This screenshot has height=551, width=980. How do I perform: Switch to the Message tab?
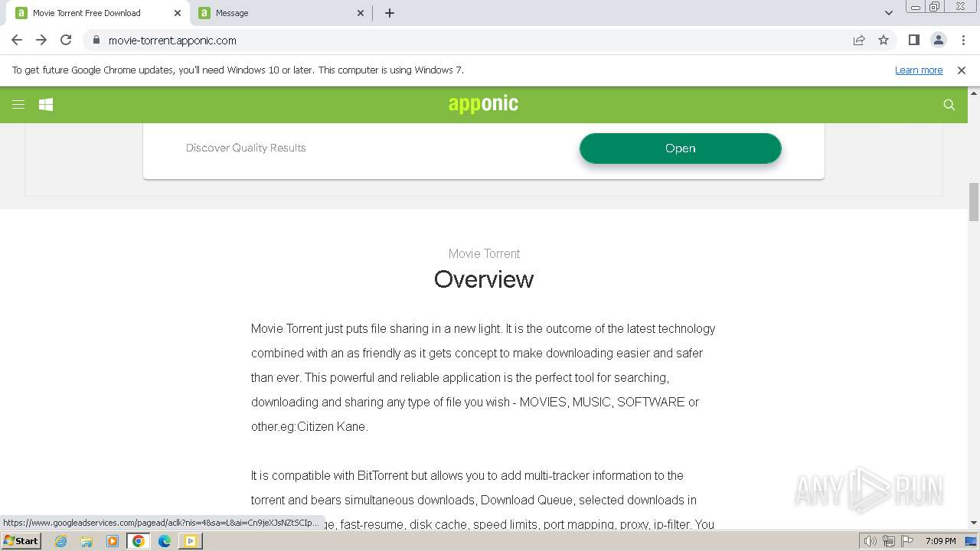point(281,13)
